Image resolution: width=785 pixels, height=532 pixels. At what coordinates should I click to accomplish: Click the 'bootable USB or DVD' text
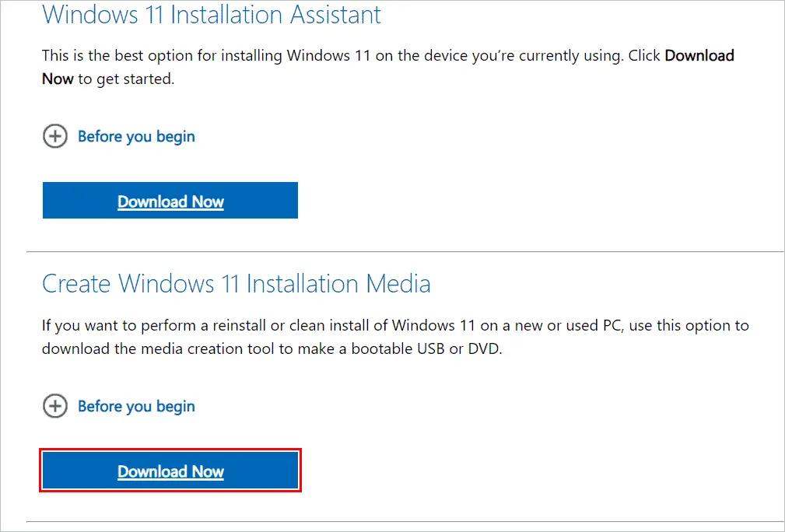click(426, 348)
